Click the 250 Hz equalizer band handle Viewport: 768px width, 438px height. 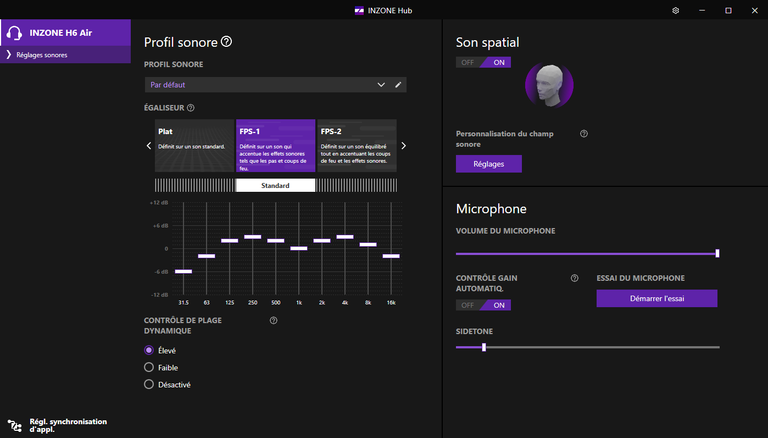(253, 237)
